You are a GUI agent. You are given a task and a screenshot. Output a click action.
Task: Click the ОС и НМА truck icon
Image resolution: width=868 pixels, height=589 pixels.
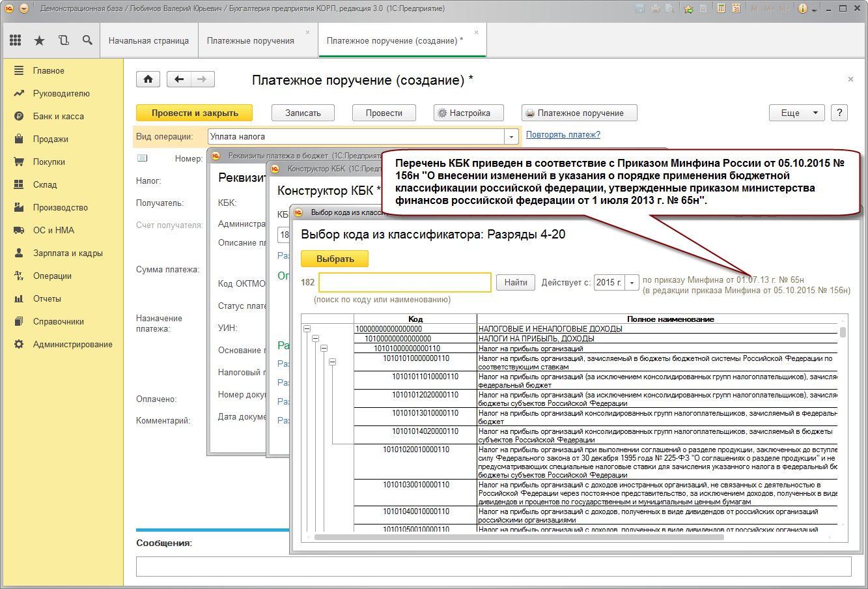(x=19, y=230)
